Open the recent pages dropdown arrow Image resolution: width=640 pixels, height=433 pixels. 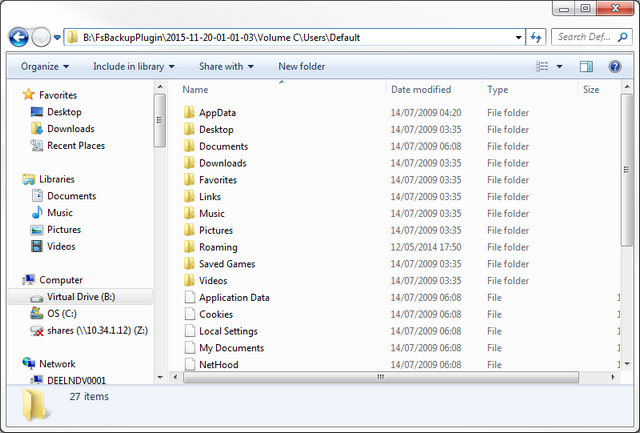pos(58,38)
